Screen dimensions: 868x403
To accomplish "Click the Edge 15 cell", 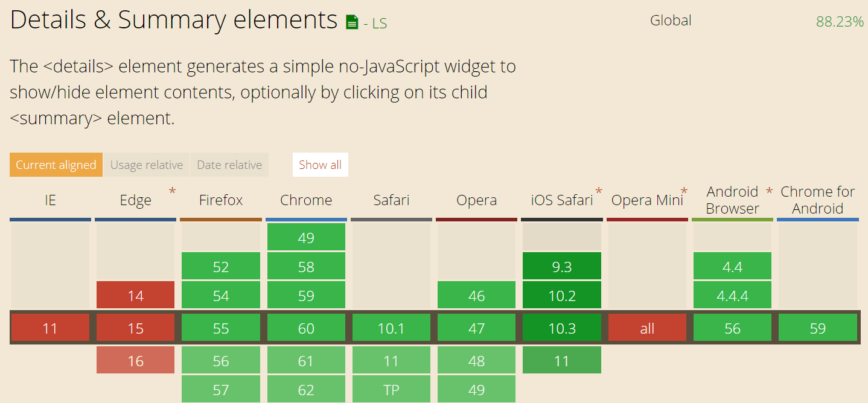I will [x=136, y=328].
